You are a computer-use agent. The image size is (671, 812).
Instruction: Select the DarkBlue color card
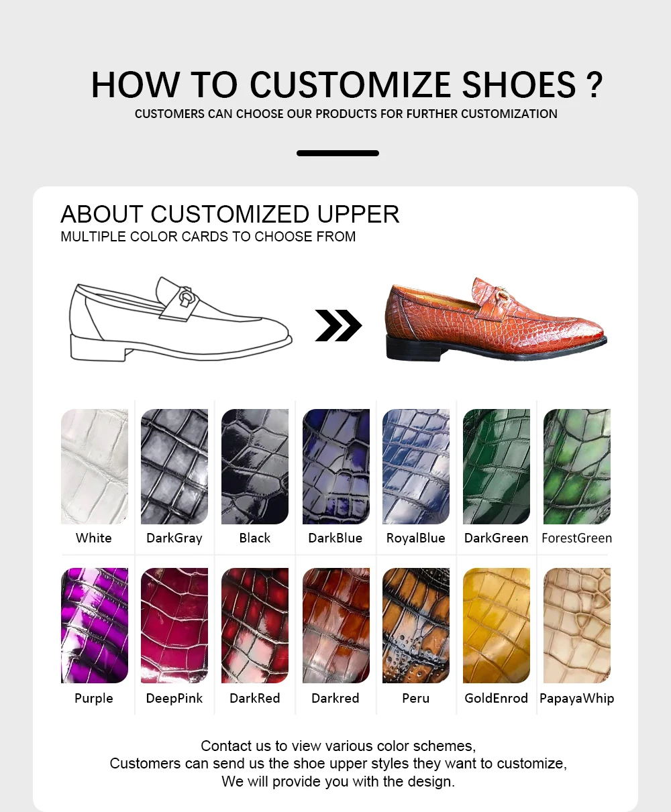pos(335,467)
